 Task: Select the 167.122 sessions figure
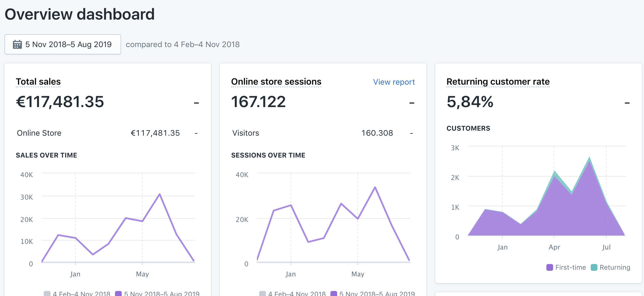(x=258, y=101)
